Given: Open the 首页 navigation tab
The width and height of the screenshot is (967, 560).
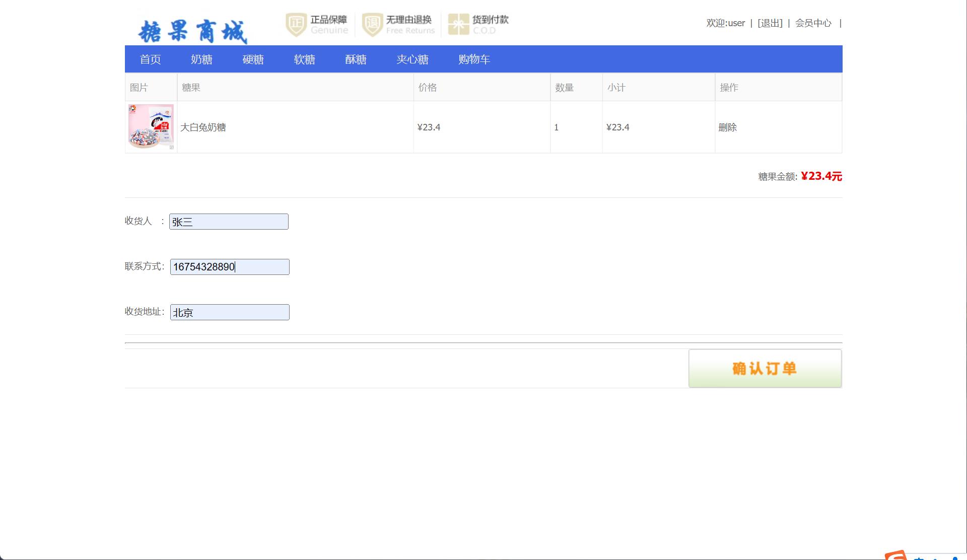Looking at the screenshot, I should click(150, 59).
